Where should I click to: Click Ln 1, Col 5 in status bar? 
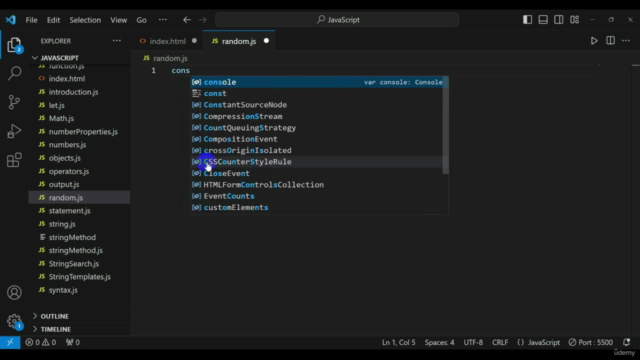398,342
